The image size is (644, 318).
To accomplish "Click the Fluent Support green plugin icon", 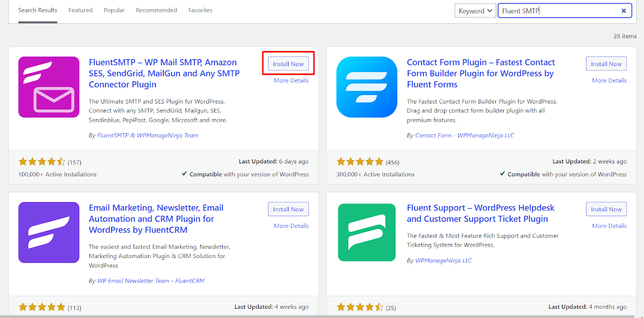I will pos(367,232).
